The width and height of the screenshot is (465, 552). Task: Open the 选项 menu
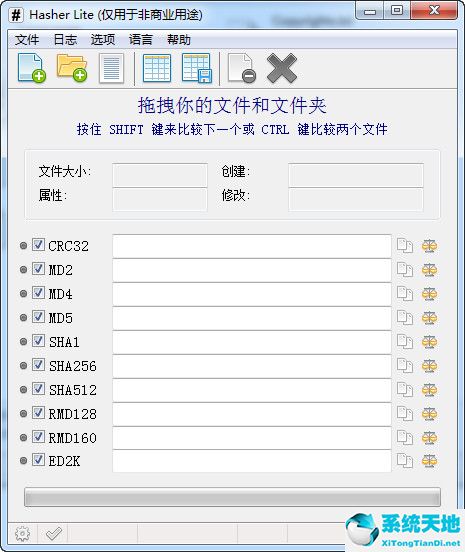coord(103,40)
